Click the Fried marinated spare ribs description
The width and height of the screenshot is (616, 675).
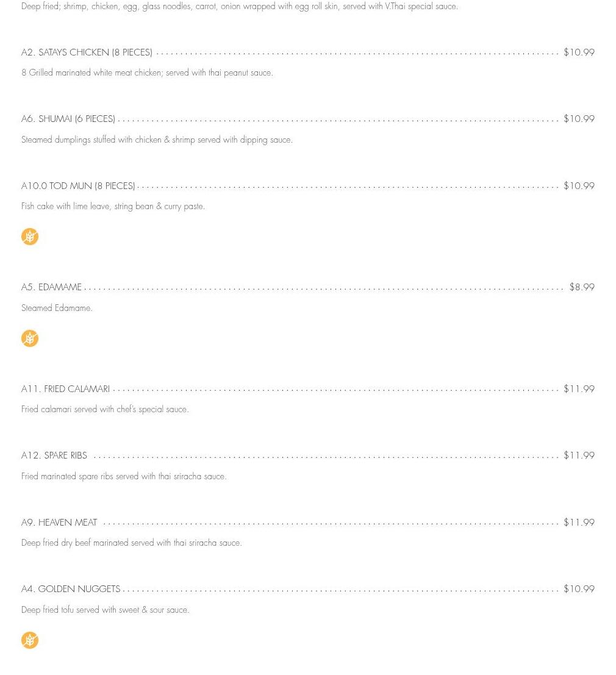(124, 477)
